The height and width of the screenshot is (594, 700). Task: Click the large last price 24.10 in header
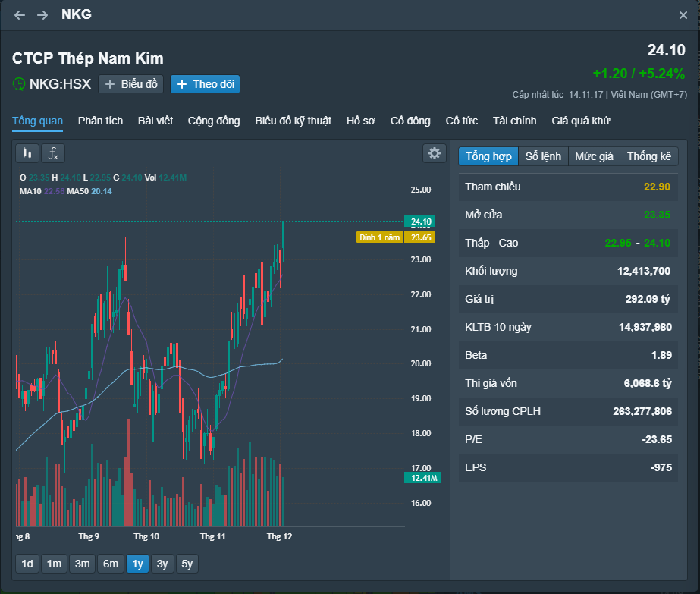667,50
